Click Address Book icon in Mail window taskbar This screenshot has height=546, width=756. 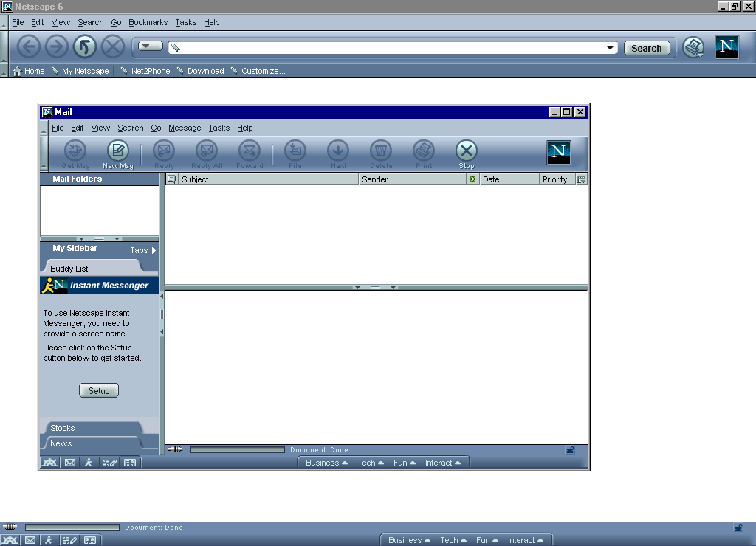[x=130, y=463]
